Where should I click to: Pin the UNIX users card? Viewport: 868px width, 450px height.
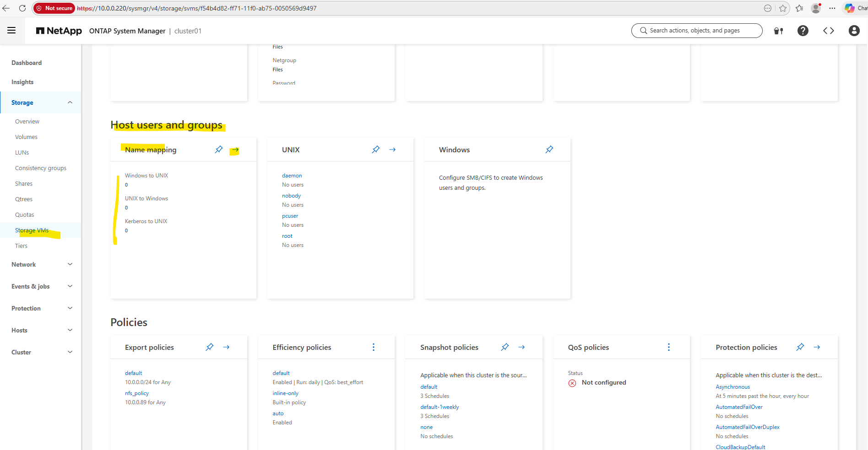click(376, 150)
